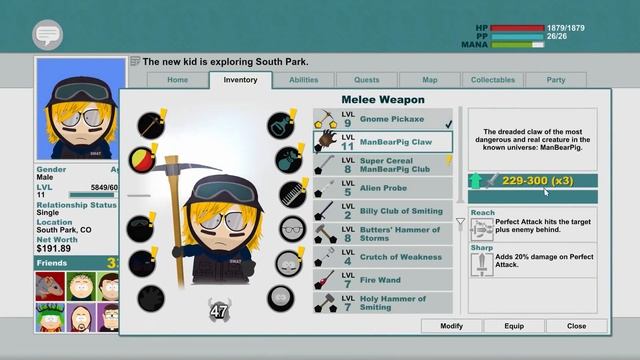
Task: Open the chat speech bubble icon
Action: (x=48, y=35)
